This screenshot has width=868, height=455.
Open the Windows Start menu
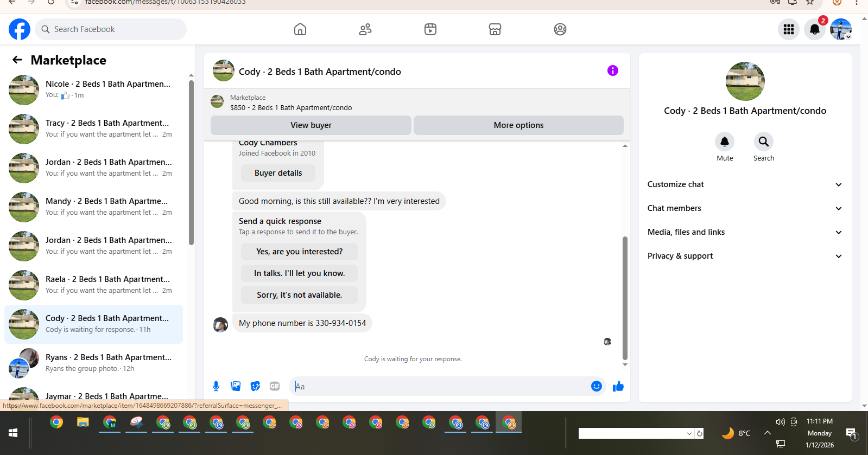pyautogui.click(x=13, y=433)
